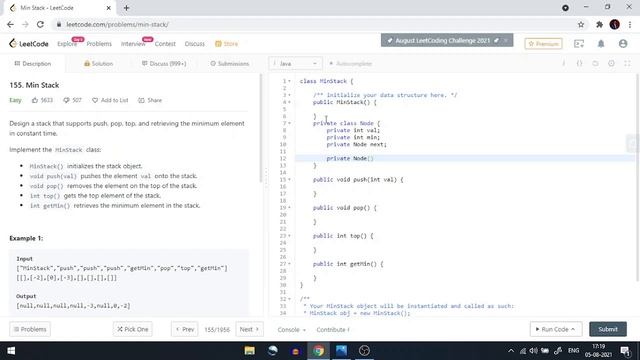Viewport: 640px width, 360px height.
Task: Collapse code fold at line 19
Action: [x=290, y=208]
